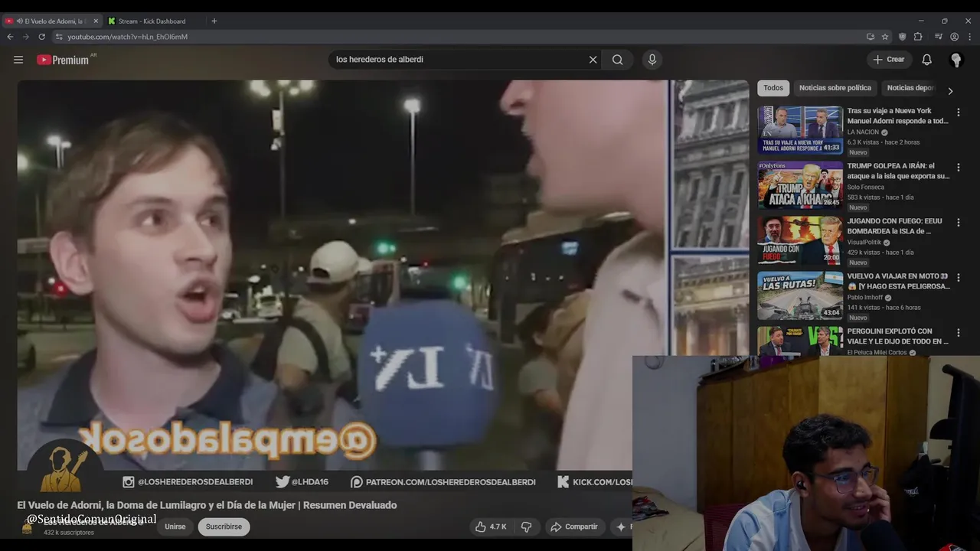The height and width of the screenshot is (551, 980).
Task: Switch to the Stream - Kick Dashboard tab
Action: coord(152,21)
